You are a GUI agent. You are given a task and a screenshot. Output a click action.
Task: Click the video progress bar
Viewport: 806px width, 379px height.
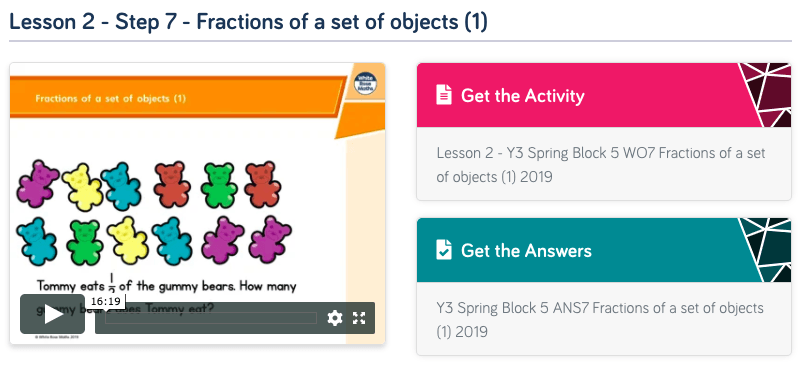[211, 318]
